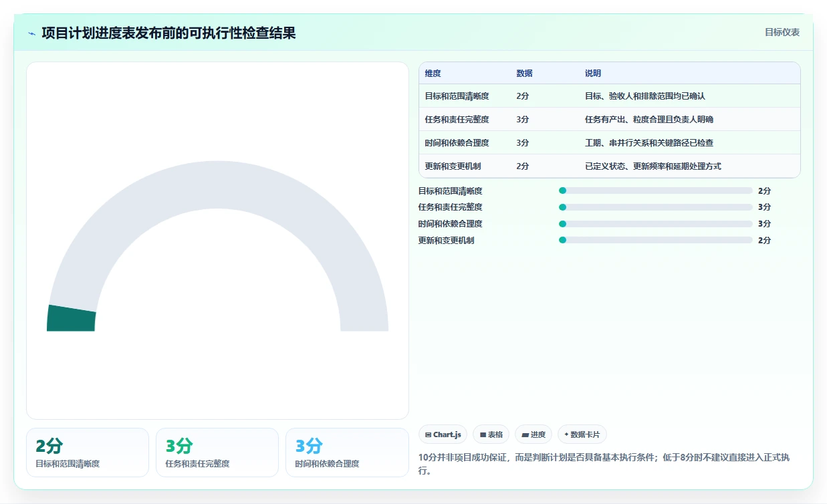Click 工期、串并行关系和关键路径已检查 description
Viewport: 827px width, 504px height.
click(x=649, y=143)
